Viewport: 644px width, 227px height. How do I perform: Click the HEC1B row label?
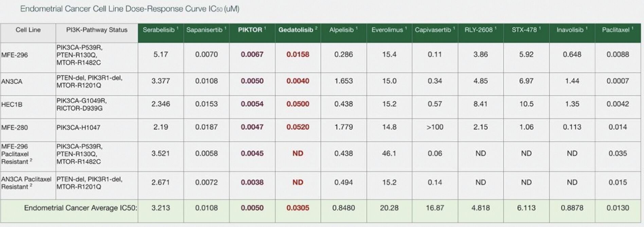(x=12, y=104)
